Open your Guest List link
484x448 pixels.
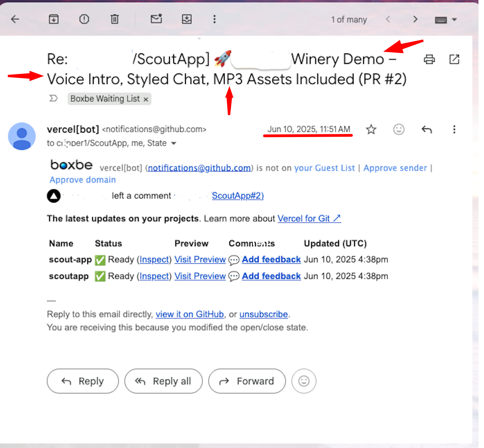point(324,168)
